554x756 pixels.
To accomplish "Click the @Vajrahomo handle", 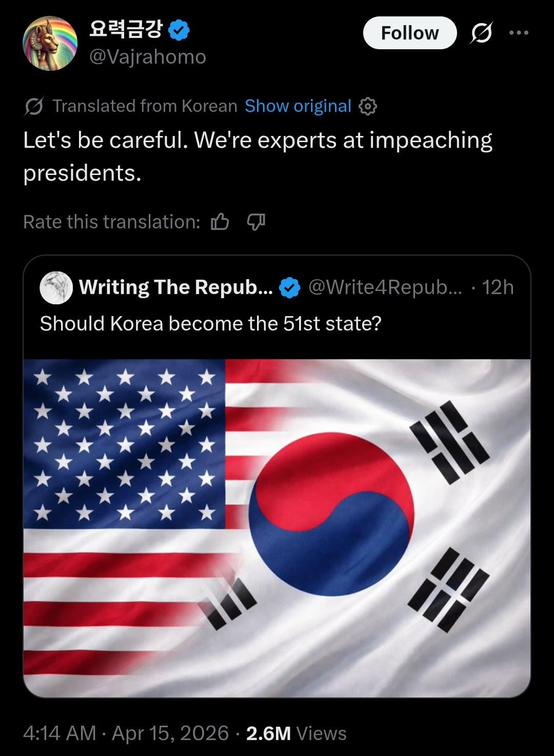I will 148,57.
